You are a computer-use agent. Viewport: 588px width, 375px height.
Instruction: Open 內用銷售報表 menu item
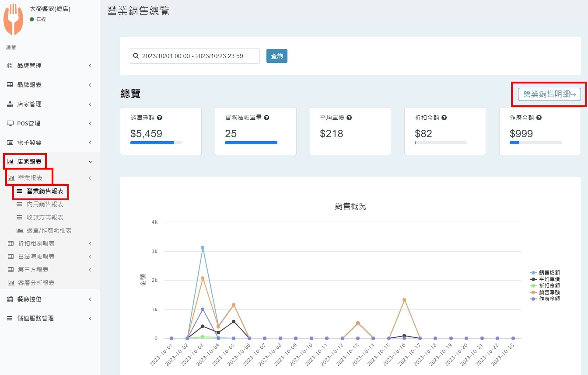point(45,204)
